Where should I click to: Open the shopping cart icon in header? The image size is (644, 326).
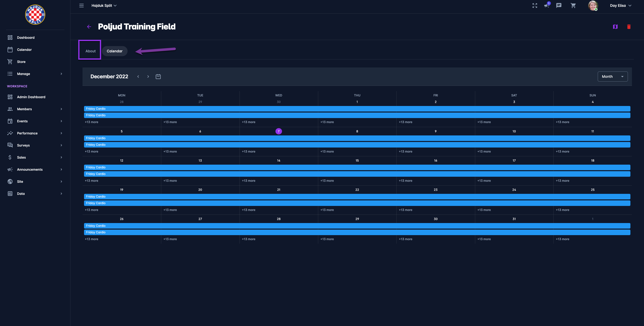573,6
